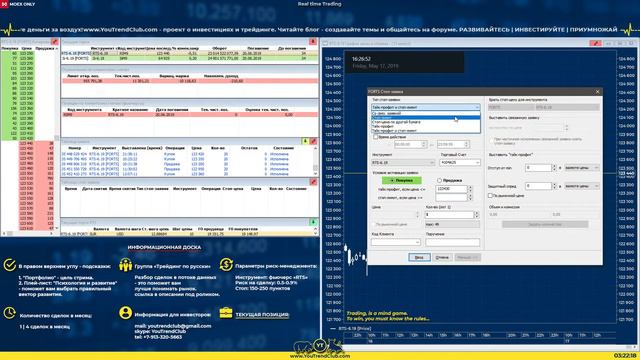Click the MOEX ONLY logo icon
This screenshot has width=640, height=360.
4,4
